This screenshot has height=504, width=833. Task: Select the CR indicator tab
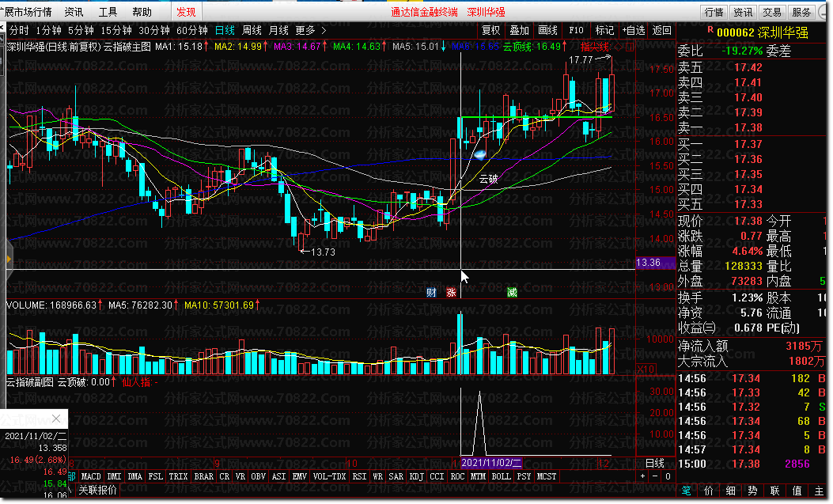(x=225, y=477)
